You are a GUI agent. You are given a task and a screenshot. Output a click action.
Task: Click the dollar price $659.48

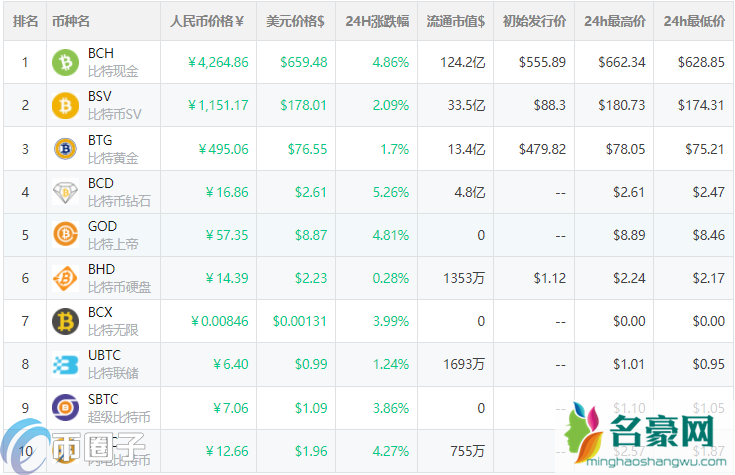point(304,62)
